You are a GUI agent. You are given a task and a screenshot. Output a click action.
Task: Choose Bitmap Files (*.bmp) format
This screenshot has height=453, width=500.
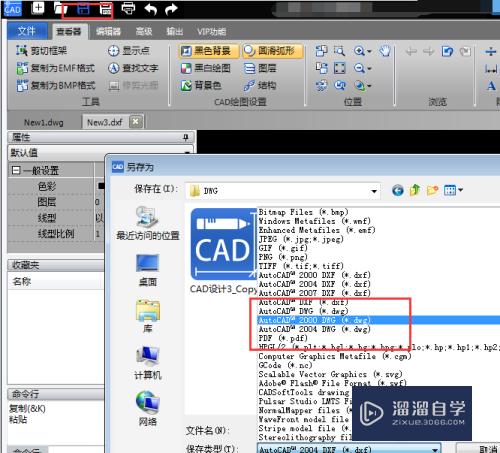click(303, 212)
